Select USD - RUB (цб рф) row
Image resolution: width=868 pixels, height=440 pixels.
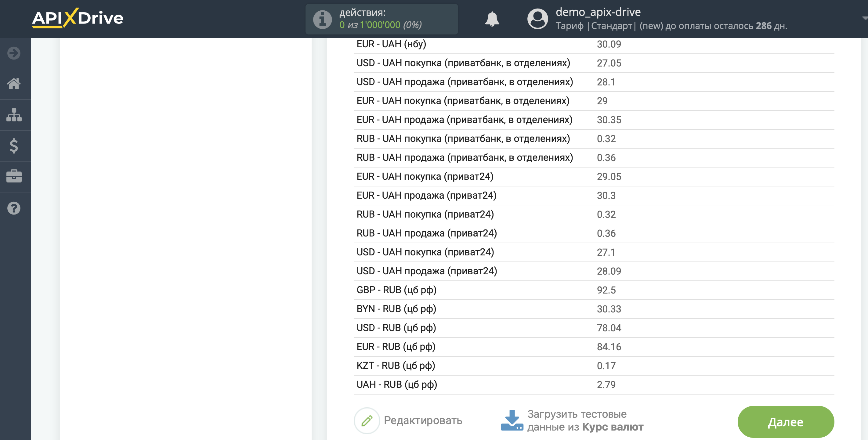click(594, 328)
